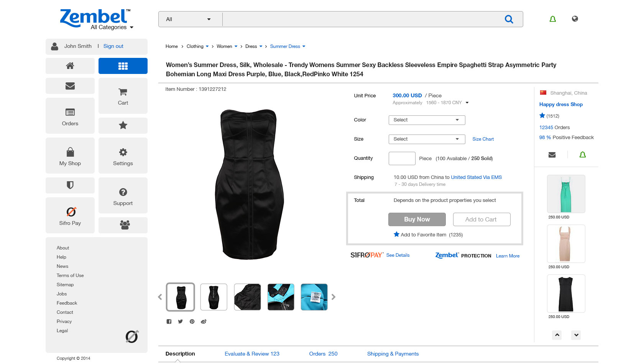
Task: Open the Size select dropdown
Action: pos(427,139)
